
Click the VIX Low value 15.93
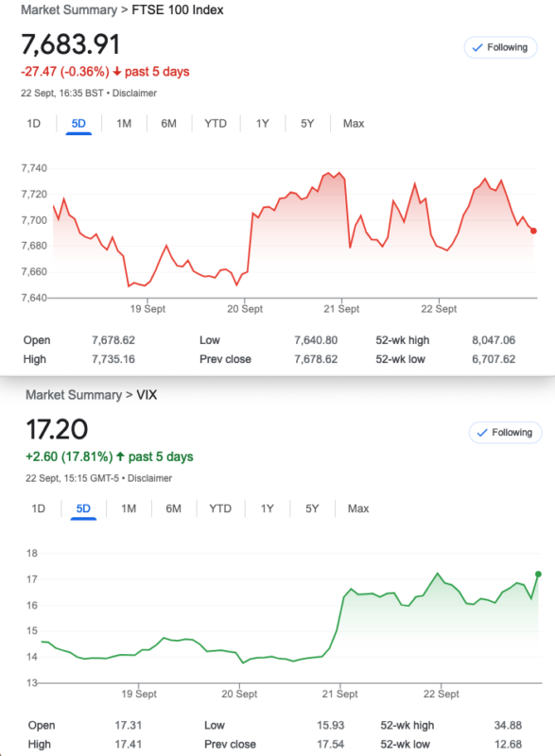(331, 725)
